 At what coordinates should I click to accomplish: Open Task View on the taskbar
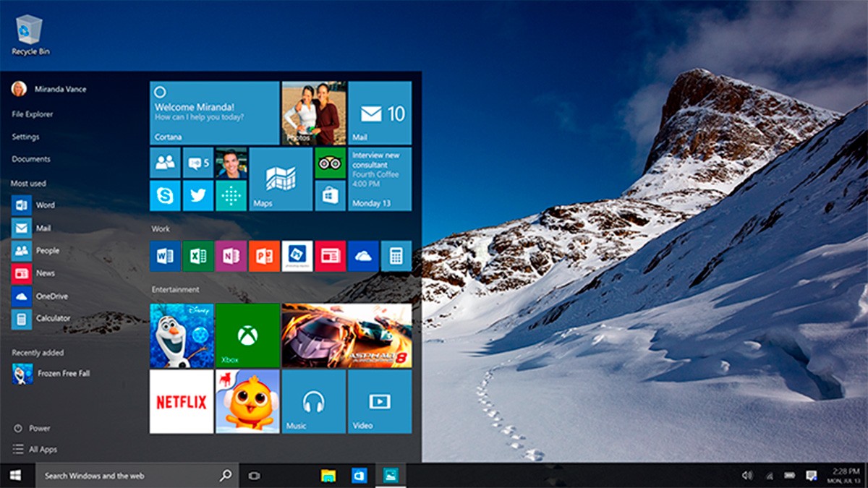click(253, 476)
